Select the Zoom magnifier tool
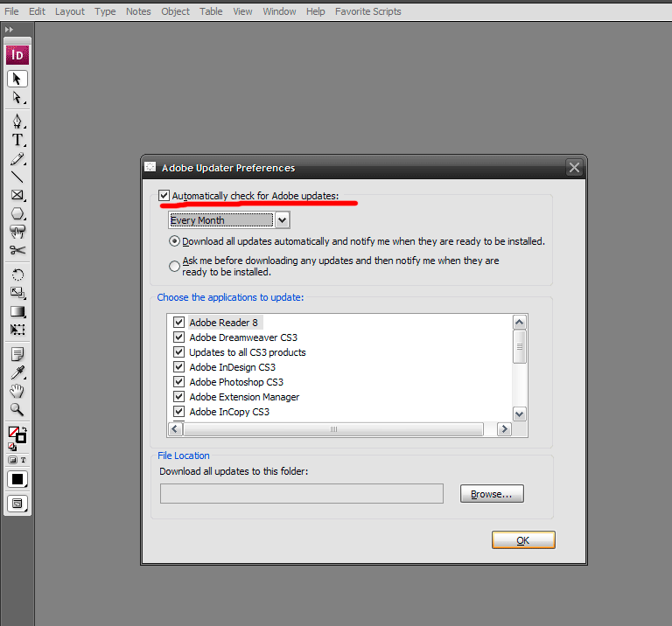This screenshot has width=672, height=626. (x=17, y=410)
